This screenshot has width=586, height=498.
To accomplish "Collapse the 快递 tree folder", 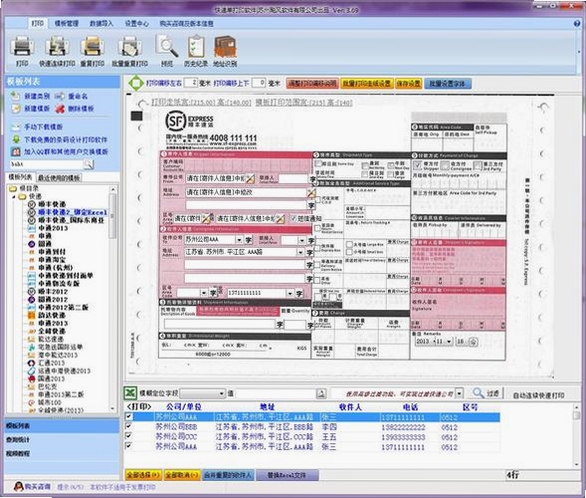I will coord(14,197).
